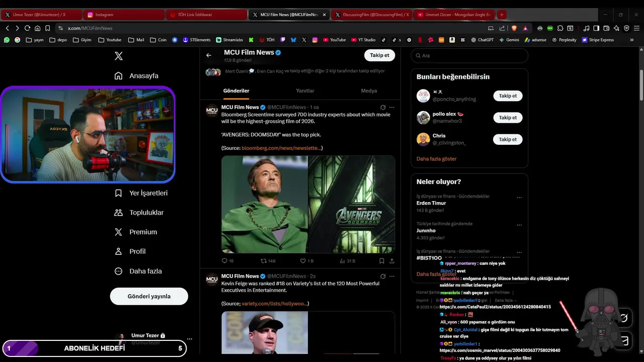Open the yayın bookmarks folder
This screenshot has width=644, height=362.
[x=35, y=40]
